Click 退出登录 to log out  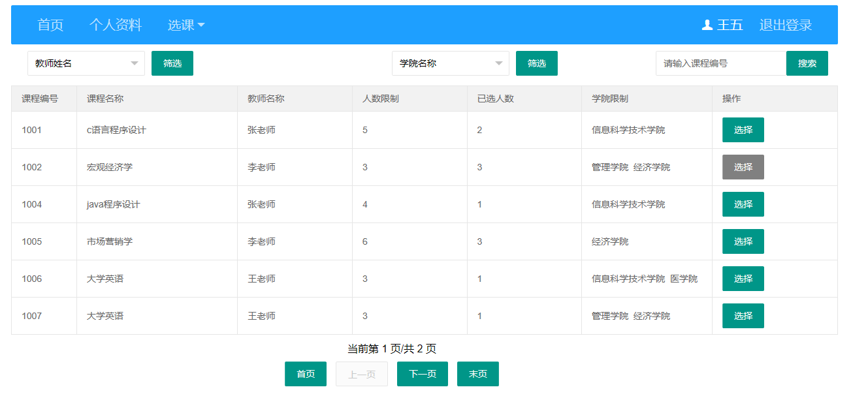coord(786,25)
